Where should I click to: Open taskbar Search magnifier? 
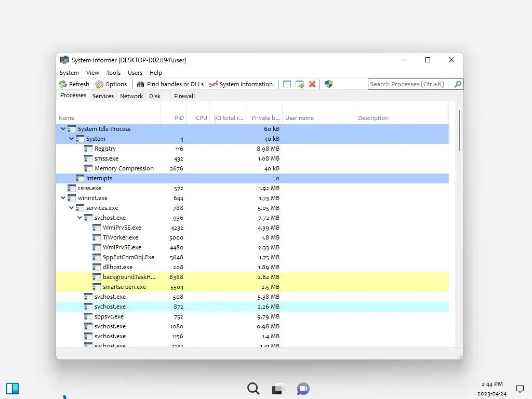(253, 389)
